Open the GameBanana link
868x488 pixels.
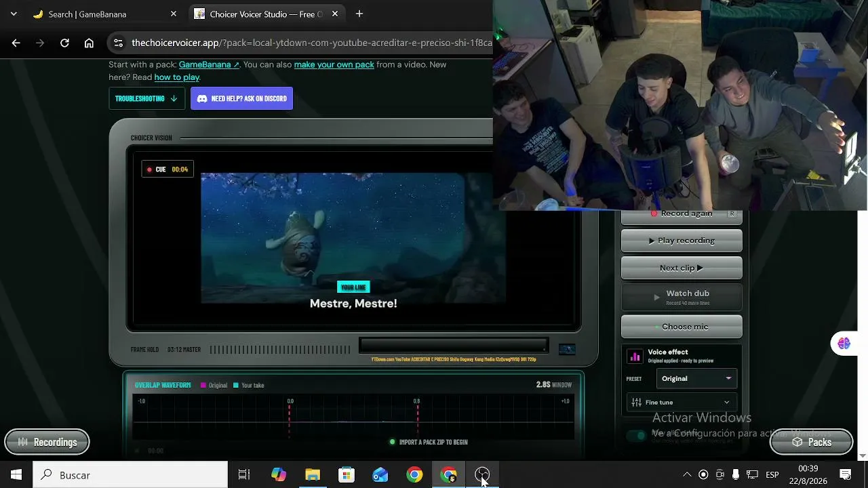pyautogui.click(x=209, y=64)
